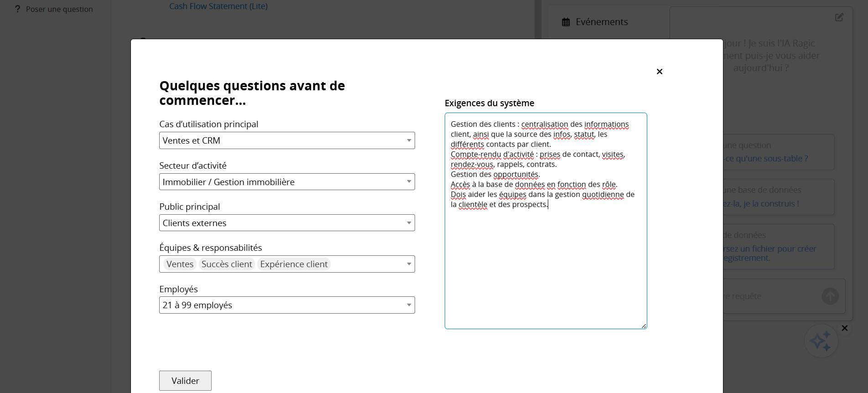
Task: Close the questionnaire dialog with X
Action: [x=659, y=72]
